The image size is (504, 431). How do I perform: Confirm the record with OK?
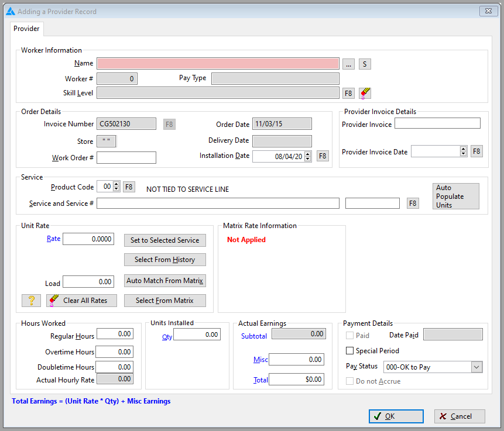click(396, 416)
